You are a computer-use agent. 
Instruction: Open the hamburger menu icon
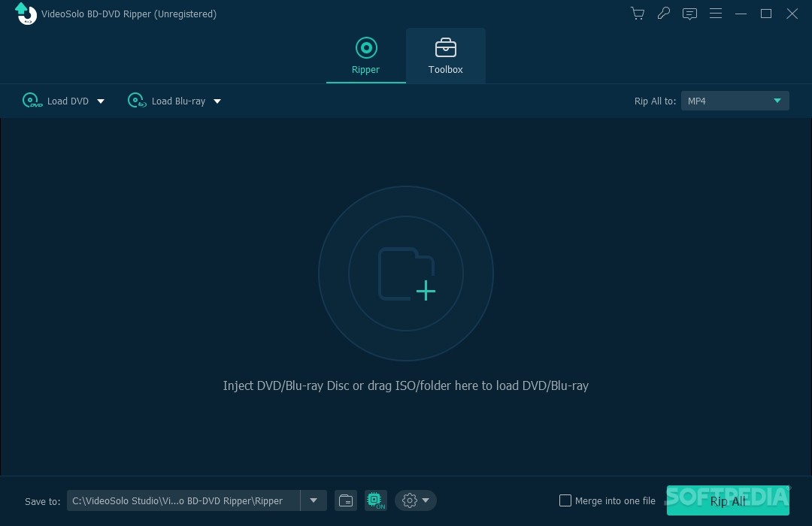716,14
